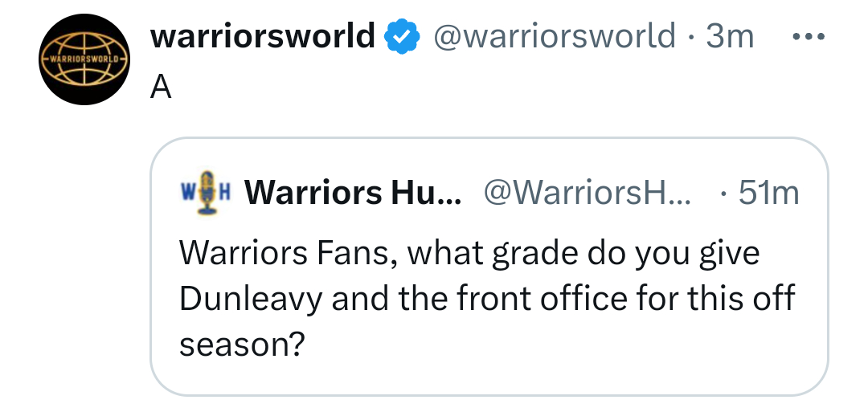Click the blue verified badge
Screen dimensions: 868x412
(403, 36)
